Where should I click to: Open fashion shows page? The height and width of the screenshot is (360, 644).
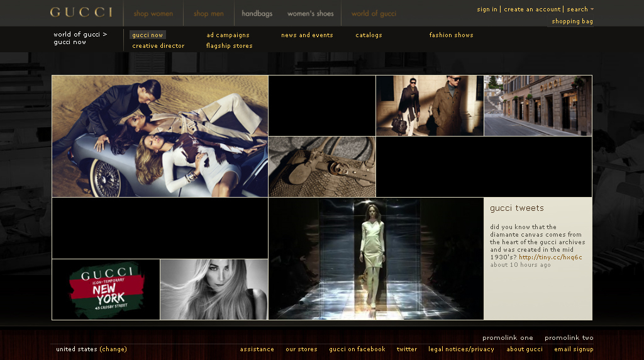click(452, 35)
